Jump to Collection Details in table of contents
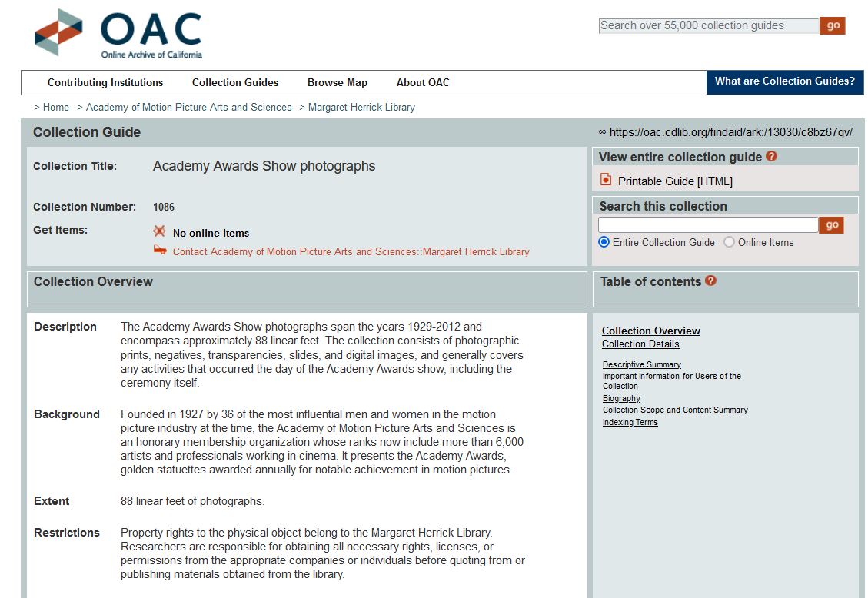This screenshot has width=868, height=598. click(x=640, y=344)
